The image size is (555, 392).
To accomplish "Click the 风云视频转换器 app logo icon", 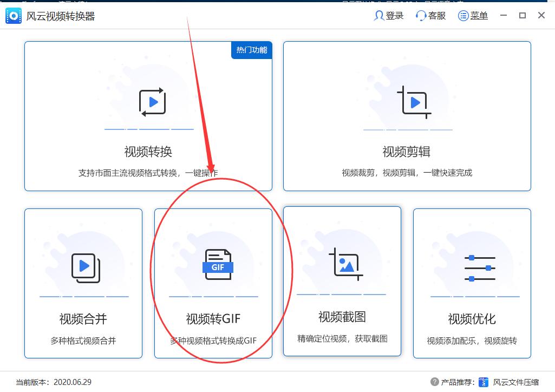I will pos(14,16).
